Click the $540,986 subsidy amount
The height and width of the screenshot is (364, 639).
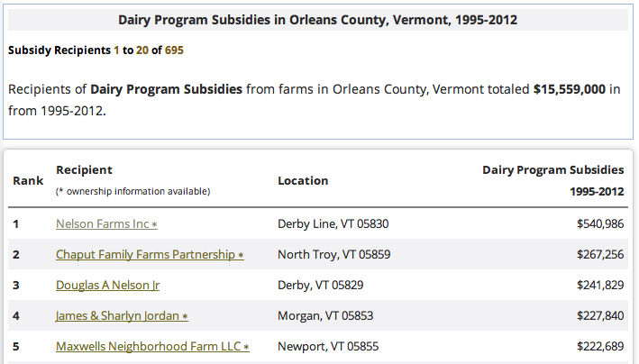pyautogui.click(x=600, y=223)
